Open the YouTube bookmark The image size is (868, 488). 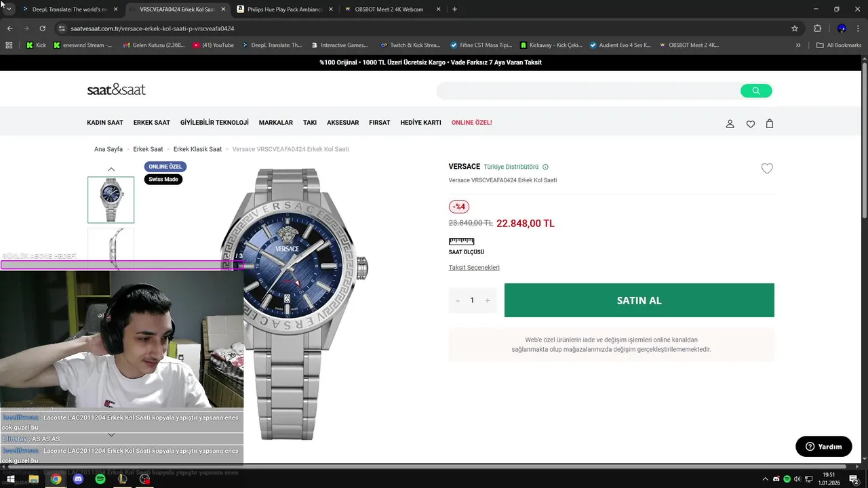[x=214, y=45]
